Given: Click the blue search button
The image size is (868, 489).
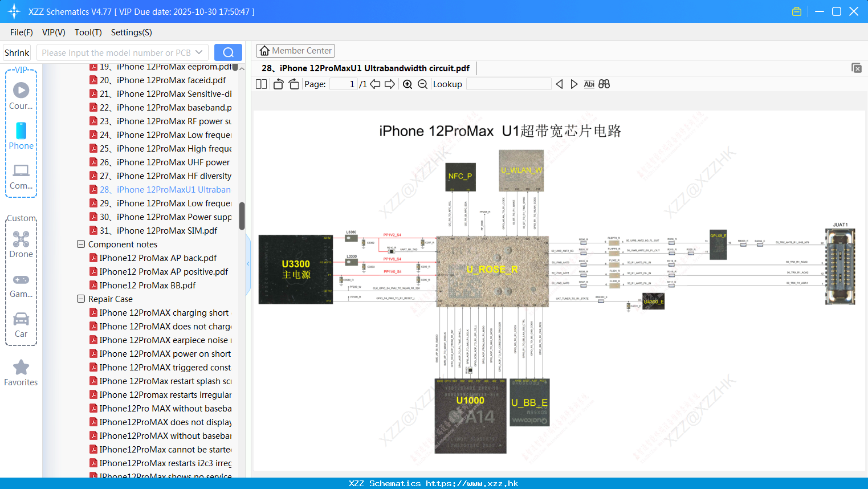Looking at the screenshot, I should 228,52.
